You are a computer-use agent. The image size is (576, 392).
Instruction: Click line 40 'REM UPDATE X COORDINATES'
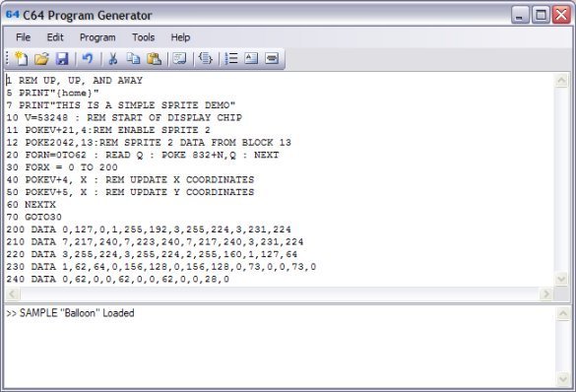(x=180, y=179)
